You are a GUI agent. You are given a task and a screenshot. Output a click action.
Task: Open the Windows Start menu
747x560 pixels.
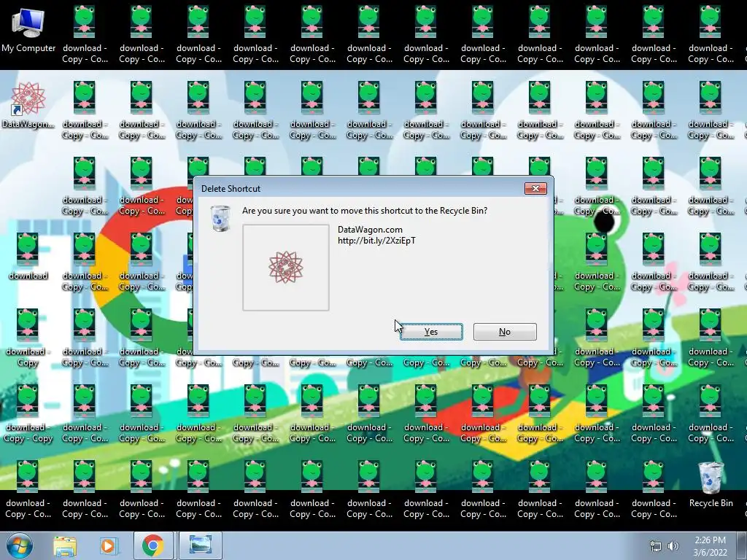click(20, 545)
